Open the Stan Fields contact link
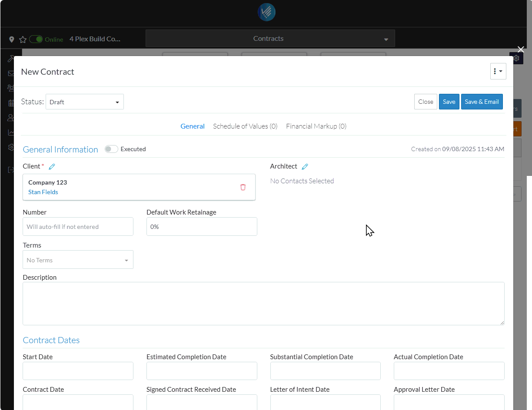532x410 pixels. [x=43, y=192]
